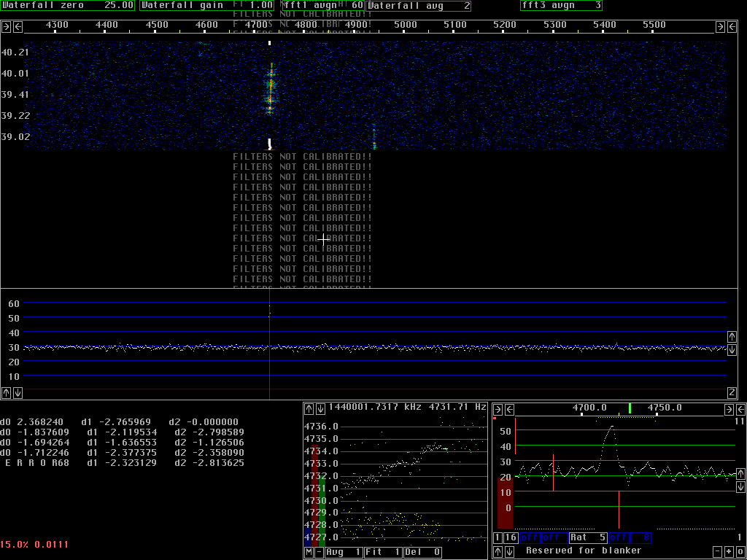Viewport: 747px width, 560px height.
Task: Click the plus button at hi-res graph bottom-right
Action: [x=729, y=552]
